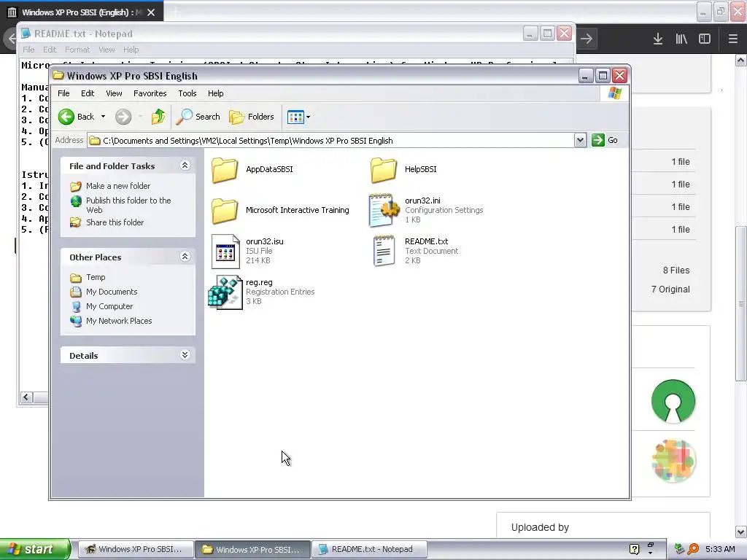Select the HelpSBSI folder icon
The width and height of the screenshot is (747, 560).
[x=384, y=169]
